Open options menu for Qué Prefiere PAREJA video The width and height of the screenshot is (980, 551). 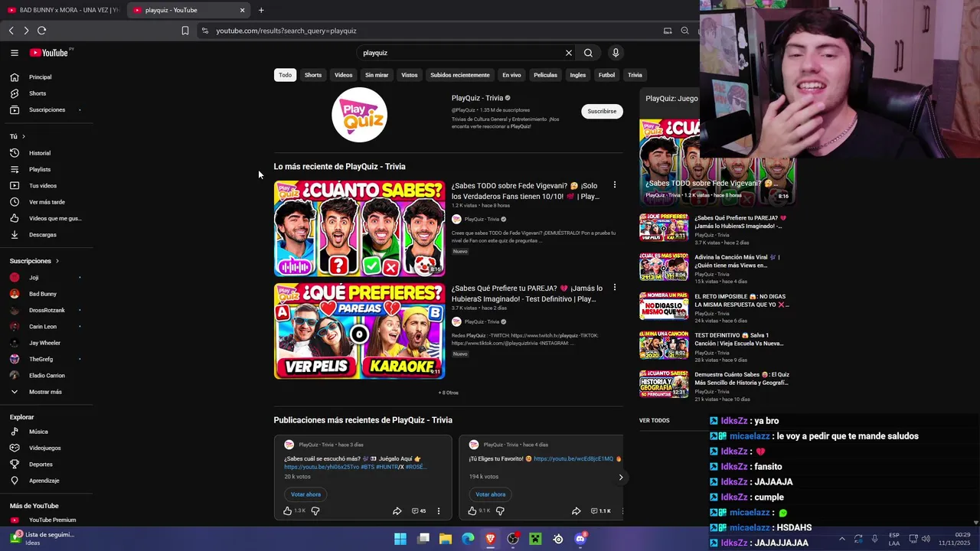(614, 288)
